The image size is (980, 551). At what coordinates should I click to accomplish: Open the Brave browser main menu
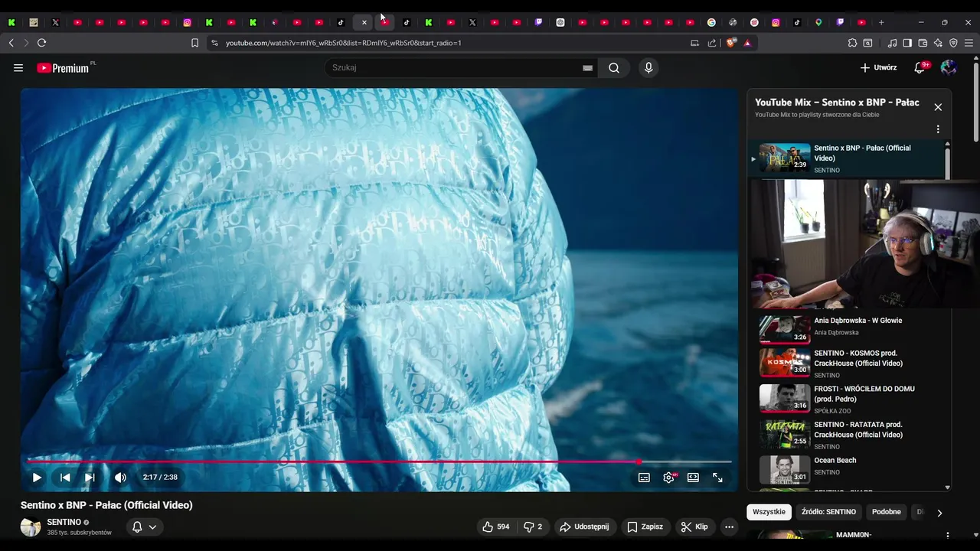pyautogui.click(x=969, y=43)
